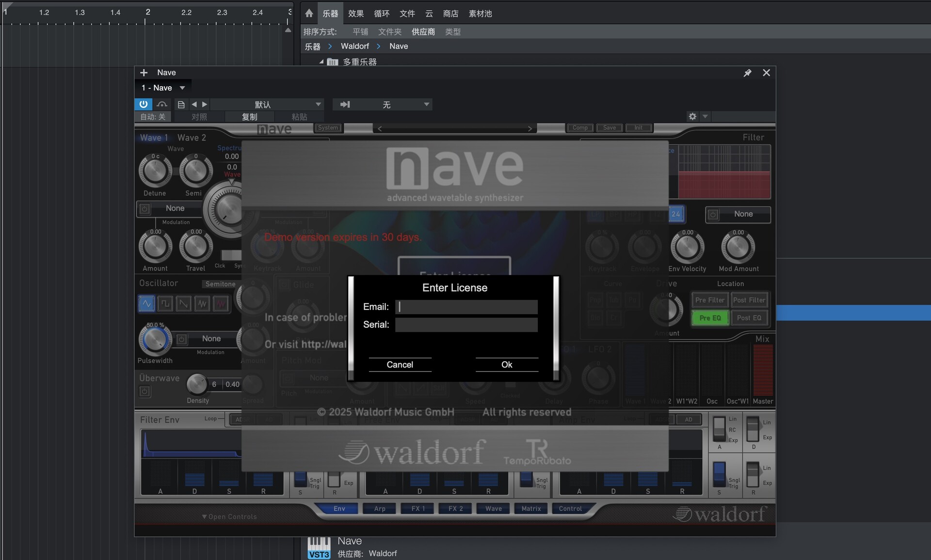
Task: Select the red noise oscillator waveform icon
Action: (x=221, y=304)
